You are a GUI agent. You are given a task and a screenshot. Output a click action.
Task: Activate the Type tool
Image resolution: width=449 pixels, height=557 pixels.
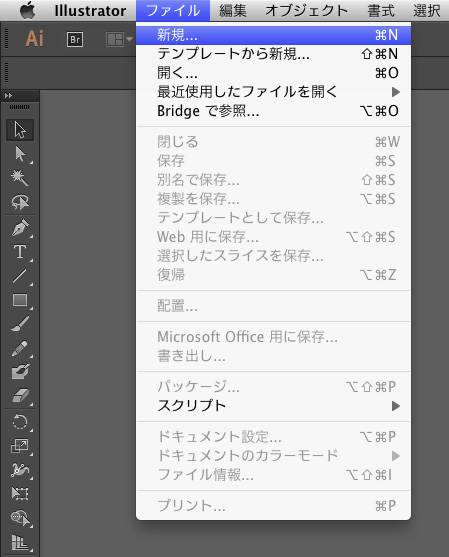[x=20, y=252]
